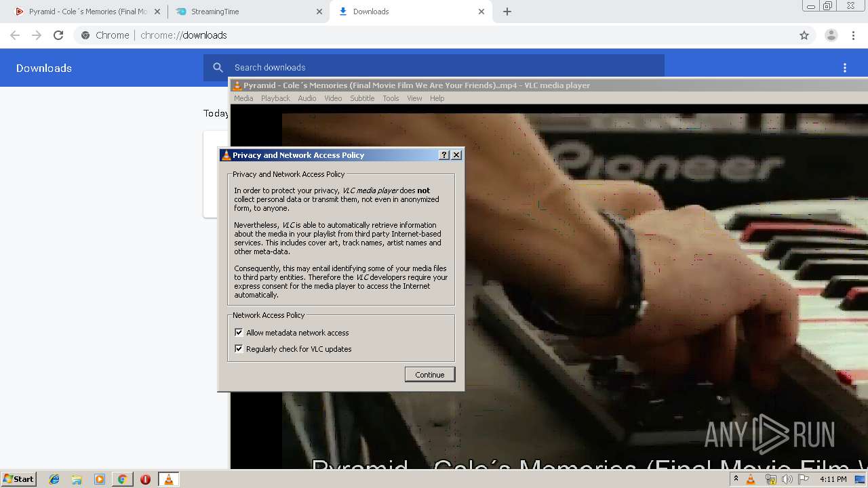The height and width of the screenshot is (488, 868).
Task: Click the search magnifier icon in Downloads
Action: pos(218,68)
